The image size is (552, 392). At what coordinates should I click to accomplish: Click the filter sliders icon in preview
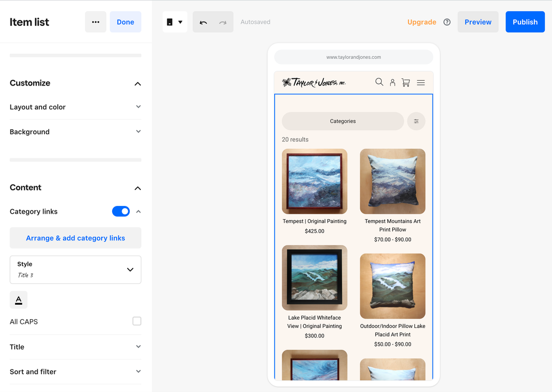416,121
